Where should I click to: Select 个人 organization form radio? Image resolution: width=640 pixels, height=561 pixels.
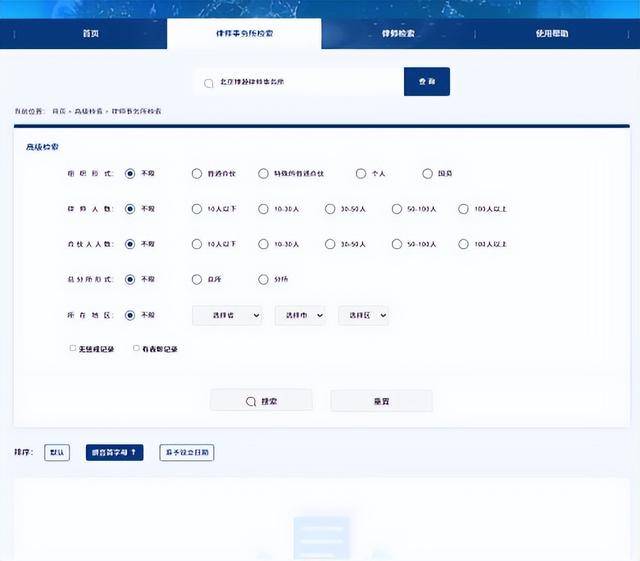pyautogui.click(x=361, y=174)
